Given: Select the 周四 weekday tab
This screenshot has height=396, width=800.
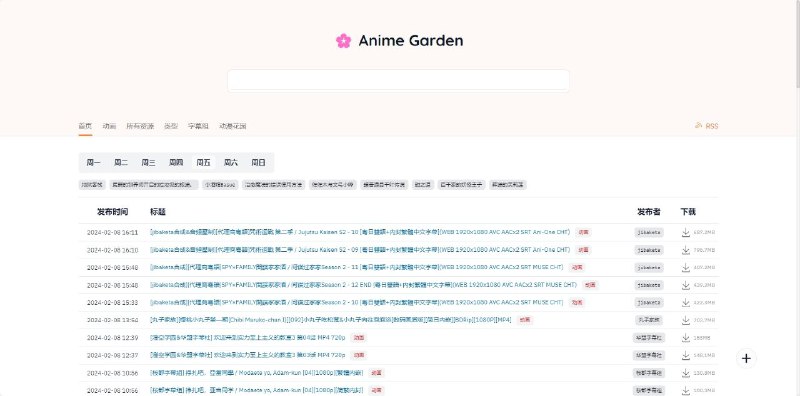Looking at the screenshot, I should [x=176, y=163].
